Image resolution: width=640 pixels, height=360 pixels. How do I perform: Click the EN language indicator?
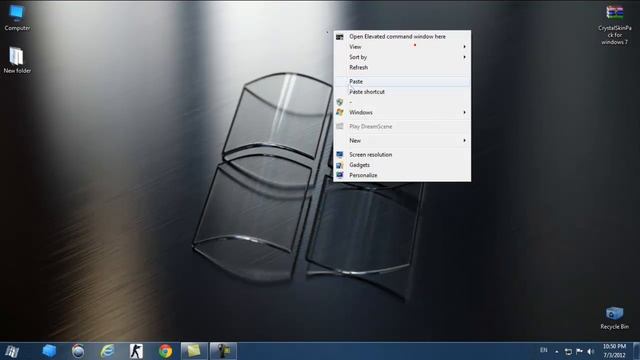click(544, 350)
